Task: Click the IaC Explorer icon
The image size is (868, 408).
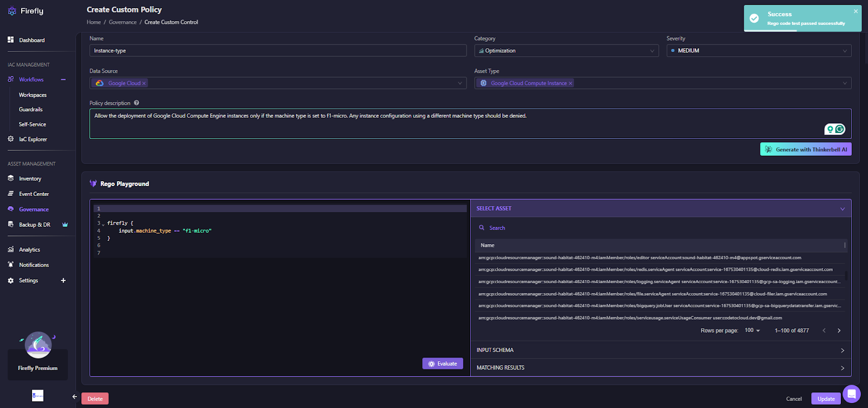Action: tap(10, 139)
